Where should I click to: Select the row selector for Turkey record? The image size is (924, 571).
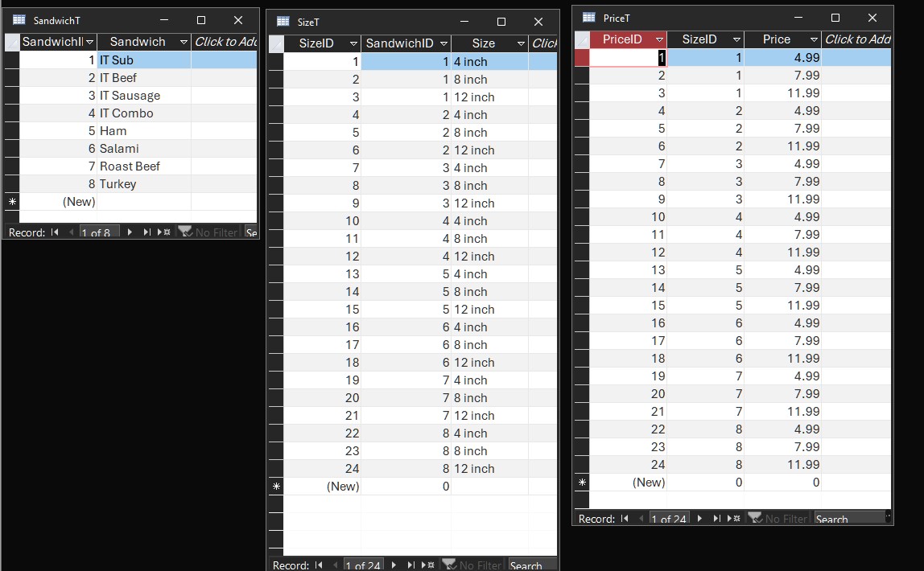[x=12, y=183]
